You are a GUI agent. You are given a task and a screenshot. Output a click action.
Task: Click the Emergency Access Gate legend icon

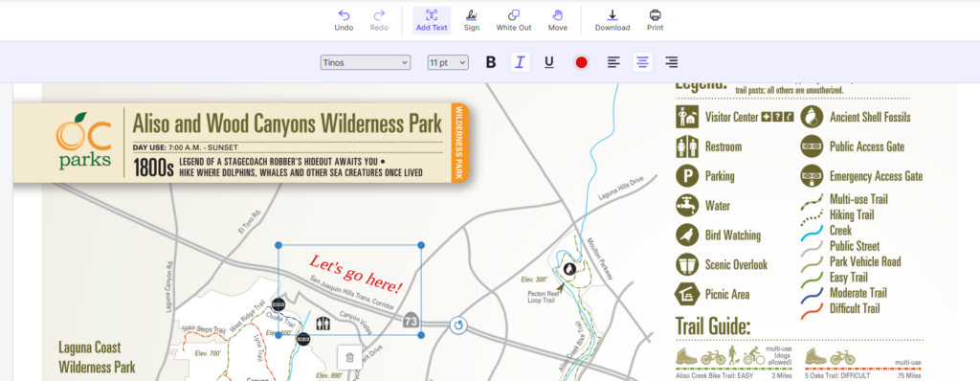pyautogui.click(x=812, y=176)
